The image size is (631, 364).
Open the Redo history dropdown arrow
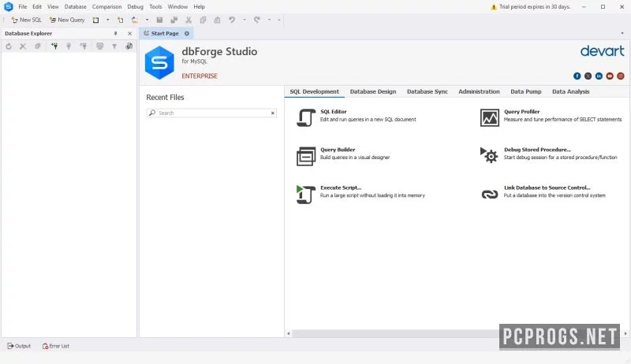point(269,20)
